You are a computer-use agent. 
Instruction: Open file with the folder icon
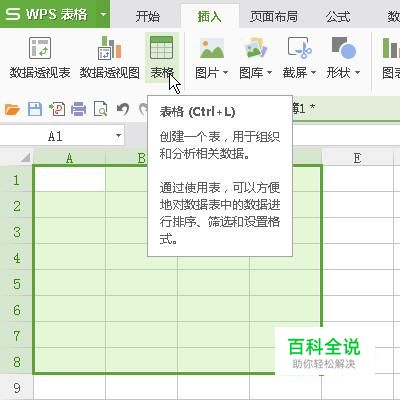click(x=12, y=109)
